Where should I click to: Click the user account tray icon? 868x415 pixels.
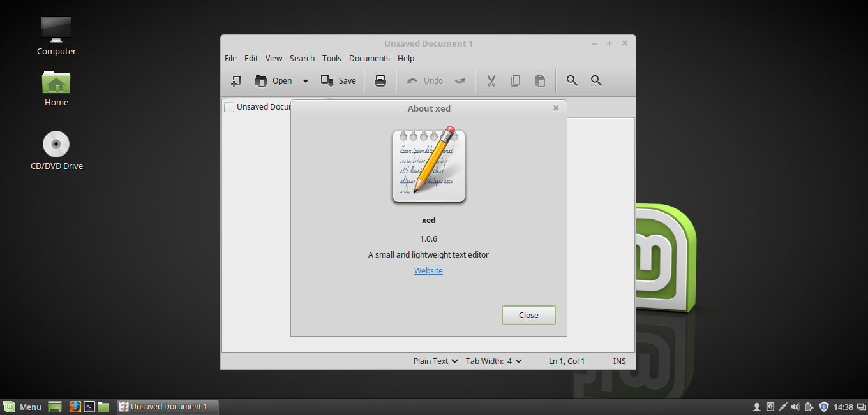click(x=757, y=407)
